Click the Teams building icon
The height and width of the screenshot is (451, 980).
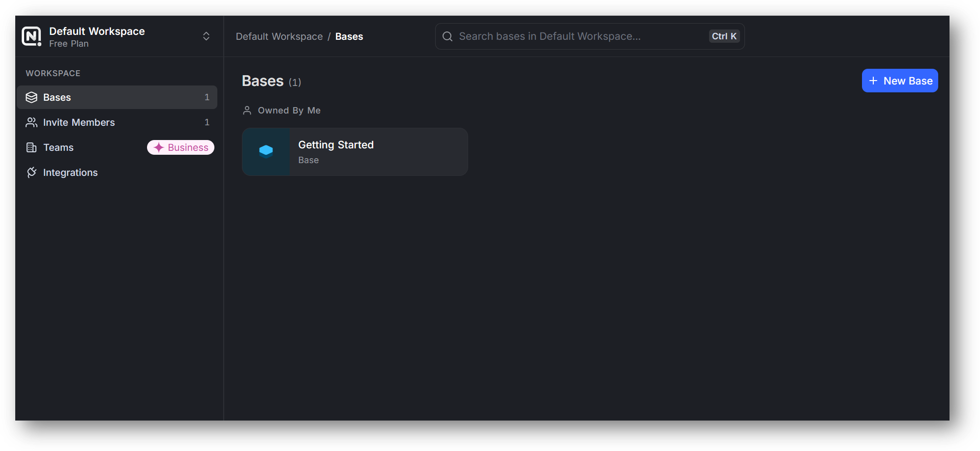click(31, 147)
